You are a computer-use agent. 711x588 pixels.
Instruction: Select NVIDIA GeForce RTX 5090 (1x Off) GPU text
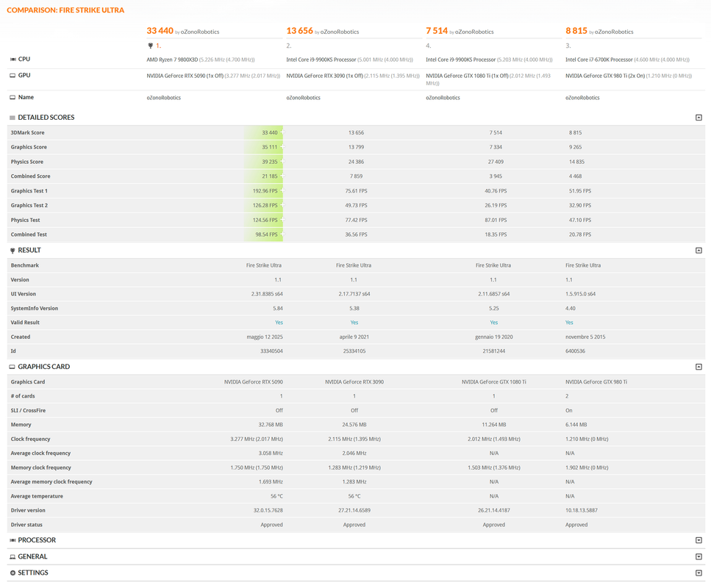pyautogui.click(x=185, y=76)
